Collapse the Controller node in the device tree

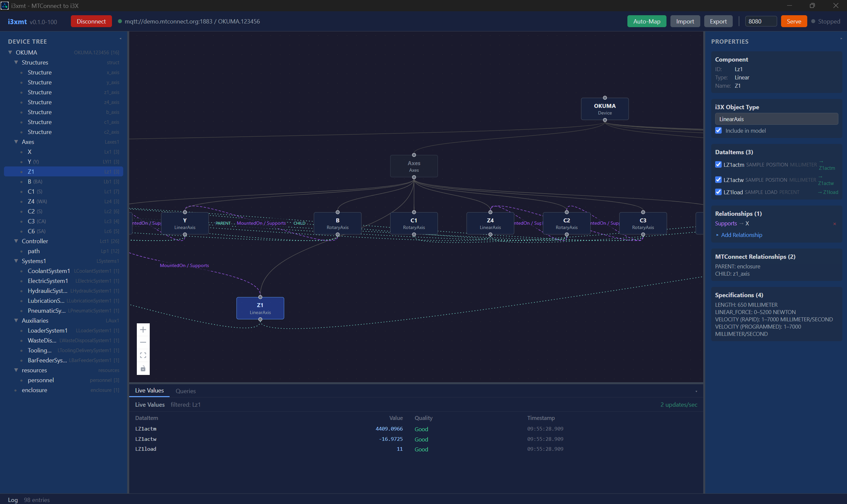point(16,241)
